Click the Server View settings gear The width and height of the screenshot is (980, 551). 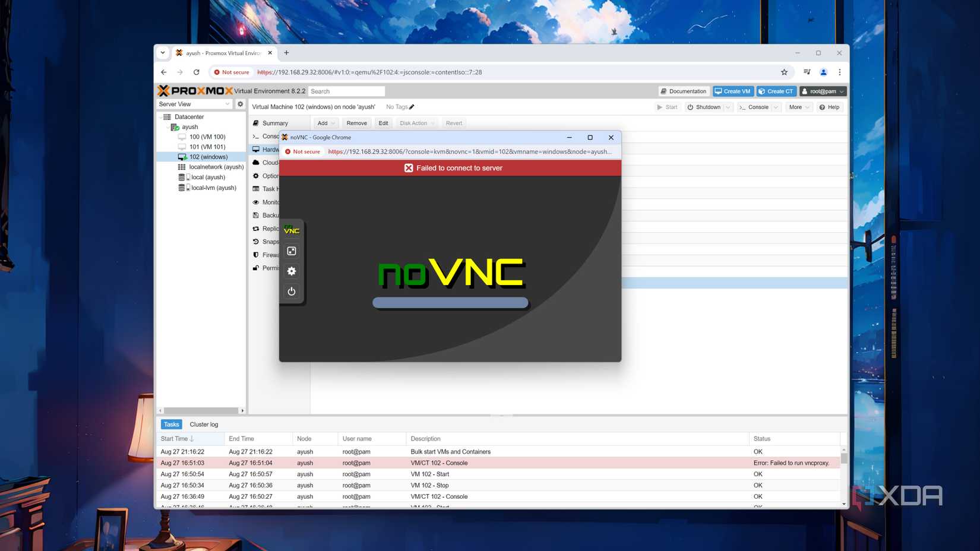tap(240, 103)
